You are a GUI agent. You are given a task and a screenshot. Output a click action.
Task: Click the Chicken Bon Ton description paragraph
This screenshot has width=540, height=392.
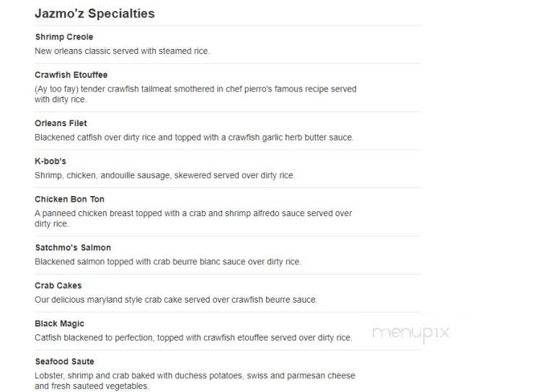point(193,218)
